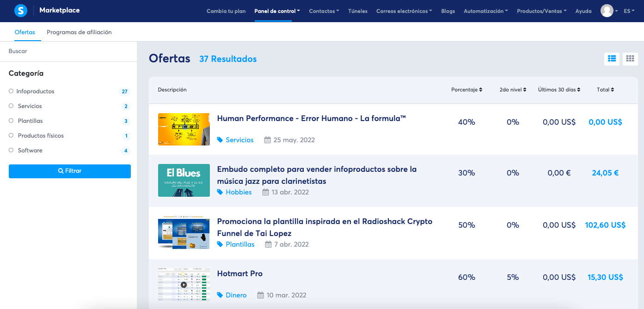
Task: Sort offers by the Total column
Action: (x=605, y=90)
